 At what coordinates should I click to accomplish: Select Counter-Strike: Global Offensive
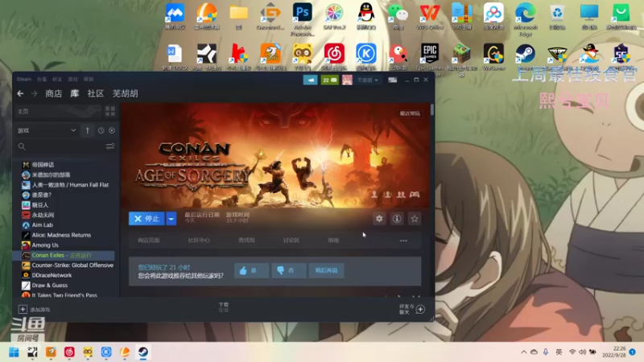click(68, 265)
